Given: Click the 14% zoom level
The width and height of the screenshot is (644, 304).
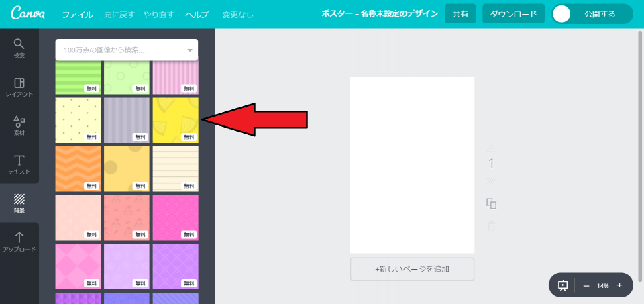Looking at the screenshot, I should pyautogui.click(x=603, y=285).
